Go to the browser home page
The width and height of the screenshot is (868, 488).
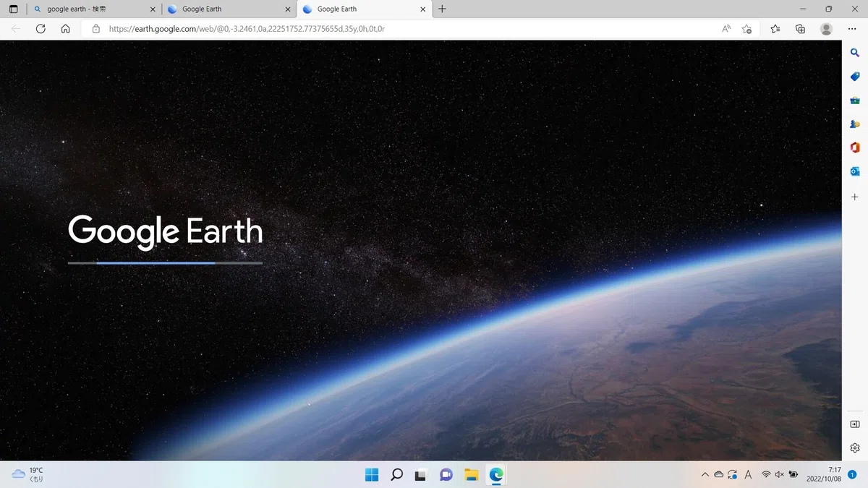point(65,29)
